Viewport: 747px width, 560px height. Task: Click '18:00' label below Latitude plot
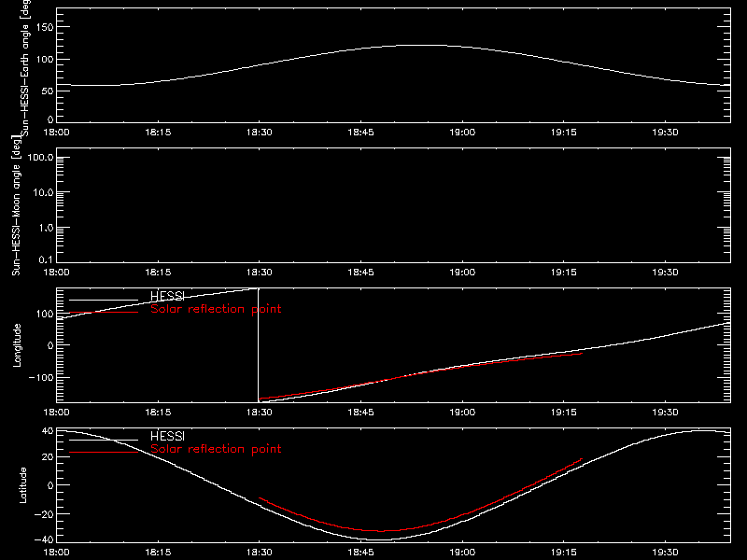pyautogui.click(x=56, y=552)
